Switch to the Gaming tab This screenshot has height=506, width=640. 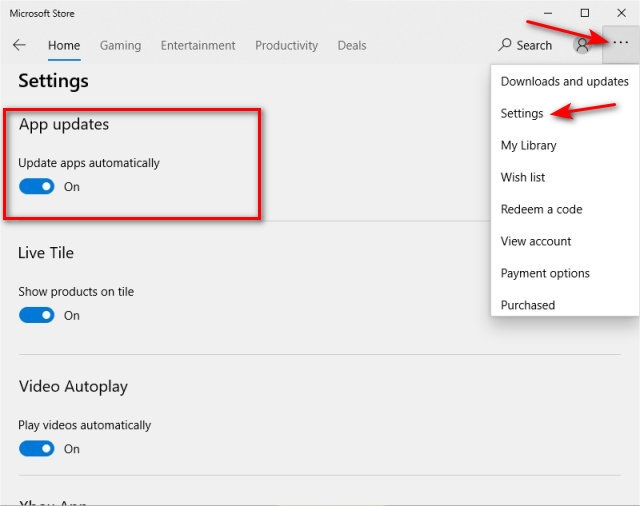(120, 45)
